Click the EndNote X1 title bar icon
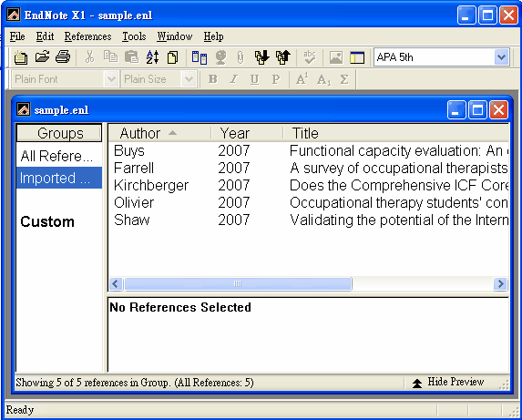 click(14, 15)
